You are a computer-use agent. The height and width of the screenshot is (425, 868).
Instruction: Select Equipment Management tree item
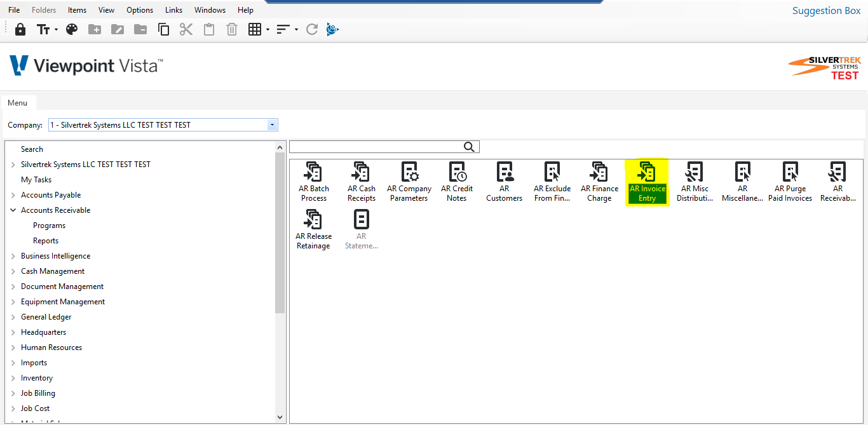[x=63, y=302]
